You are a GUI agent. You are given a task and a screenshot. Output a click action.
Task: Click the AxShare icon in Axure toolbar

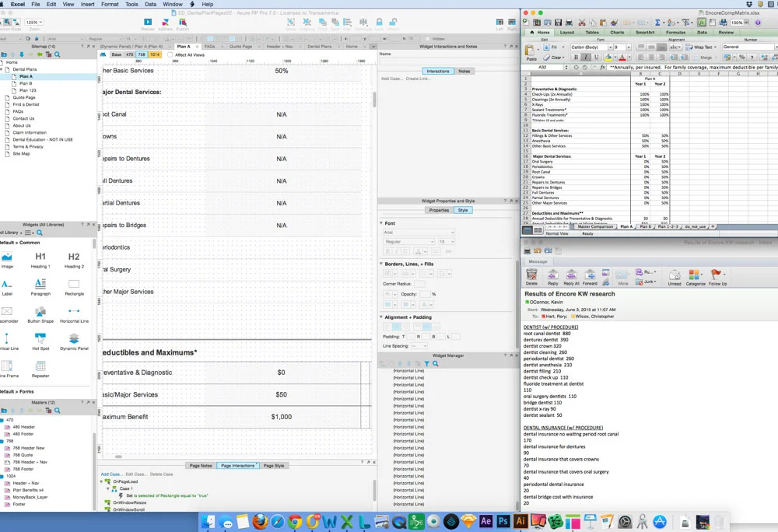click(x=165, y=22)
